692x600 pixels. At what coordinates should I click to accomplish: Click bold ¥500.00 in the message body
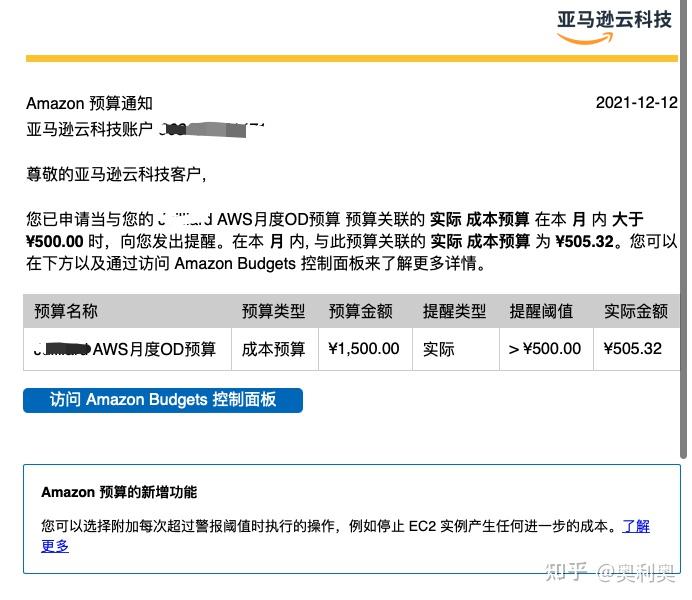coord(55,241)
